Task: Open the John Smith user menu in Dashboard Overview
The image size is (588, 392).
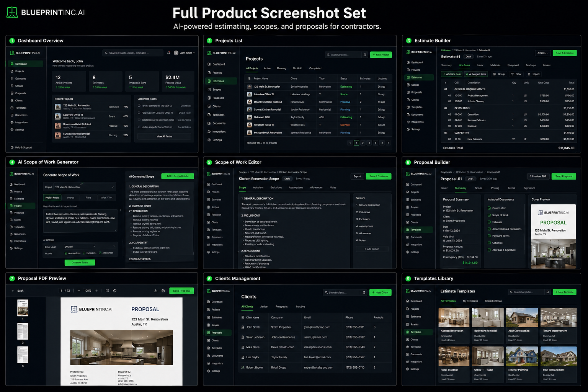Action: point(185,53)
